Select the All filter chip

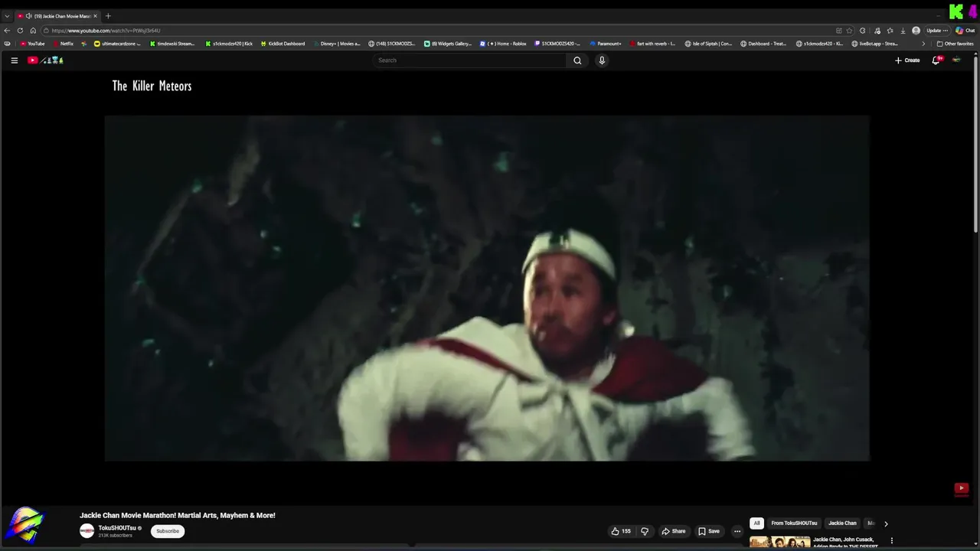(x=756, y=523)
